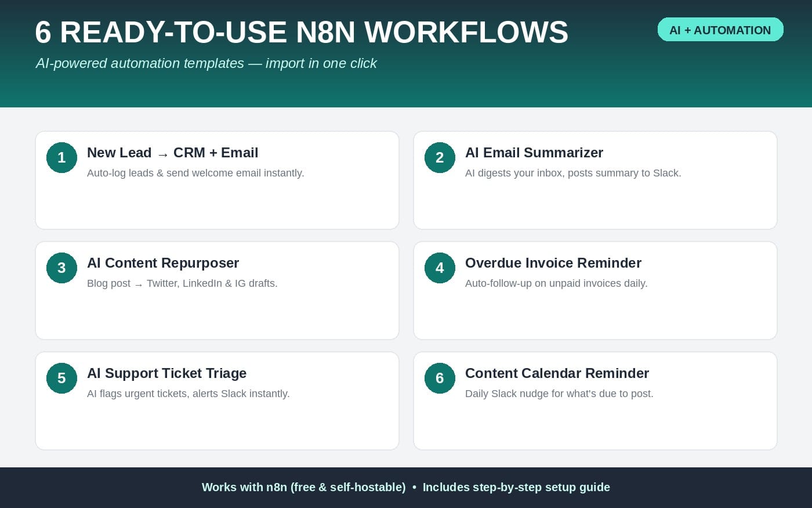Select the 'New Lead → CRM + Email' title
The image size is (812, 508).
(x=172, y=153)
